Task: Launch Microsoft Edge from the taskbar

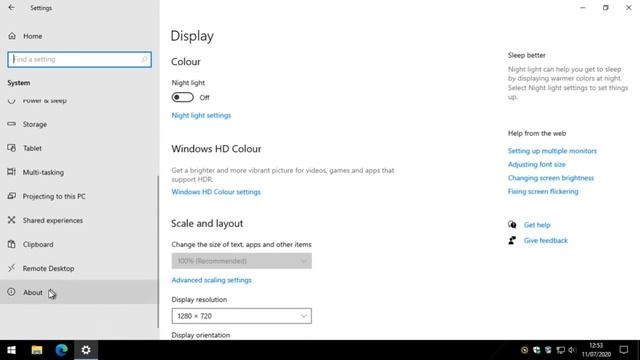Action: (62, 350)
